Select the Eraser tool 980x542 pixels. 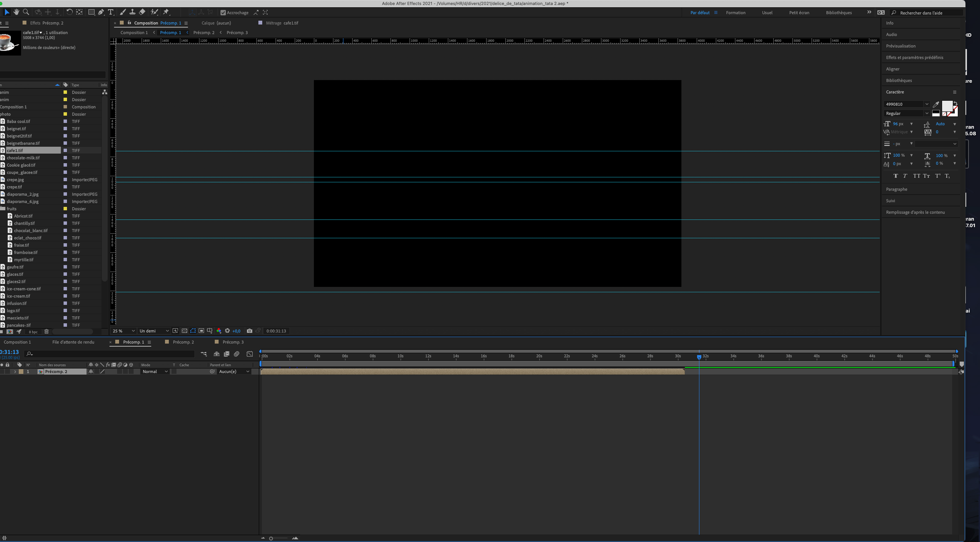[142, 12]
